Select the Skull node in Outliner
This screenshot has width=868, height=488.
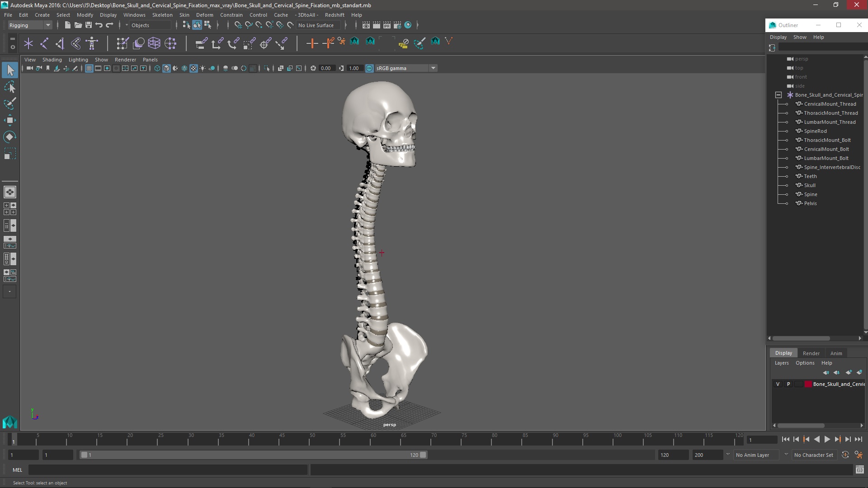(x=810, y=185)
